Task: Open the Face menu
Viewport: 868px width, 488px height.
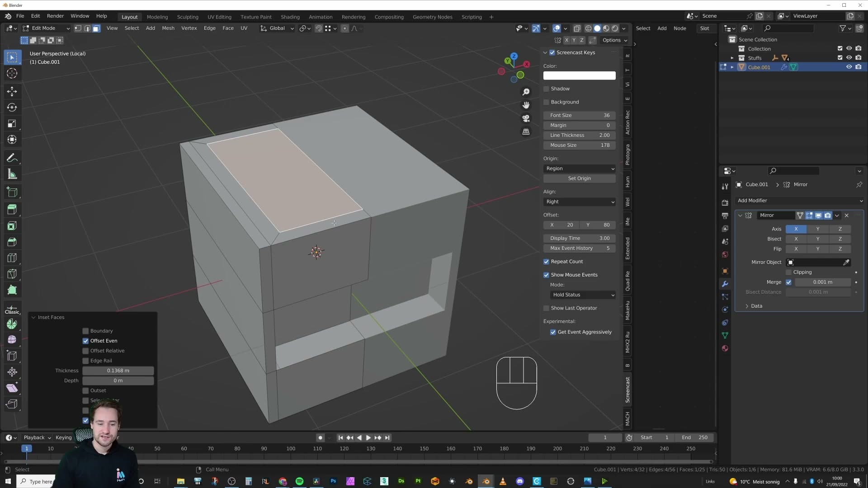Action: [x=228, y=28]
